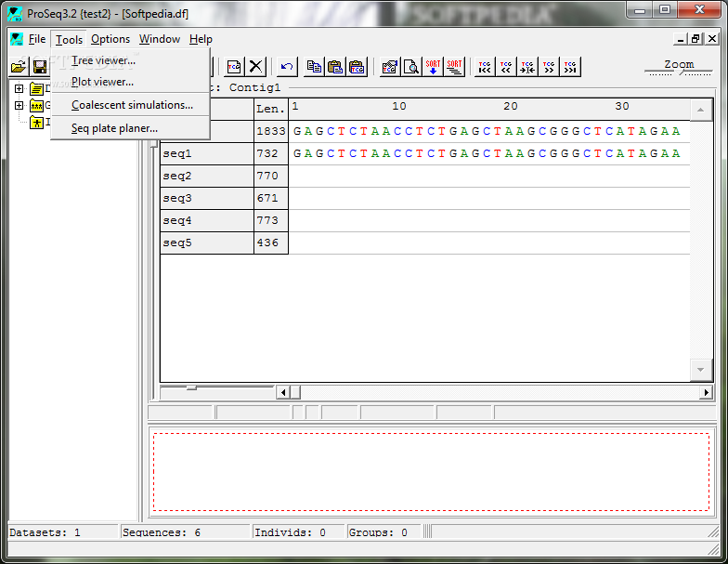Click length cell 770
Image resolution: width=728 pixels, height=564 pixels.
tap(271, 177)
